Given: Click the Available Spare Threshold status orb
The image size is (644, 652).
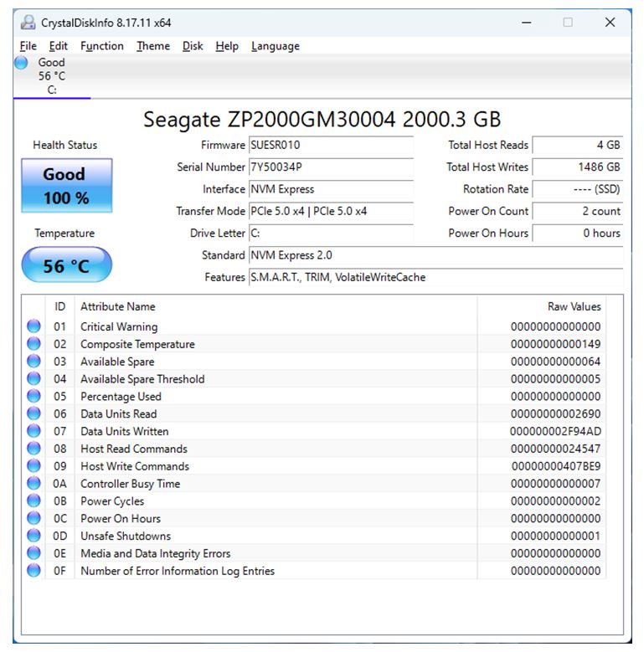Looking at the screenshot, I should 33,378.
